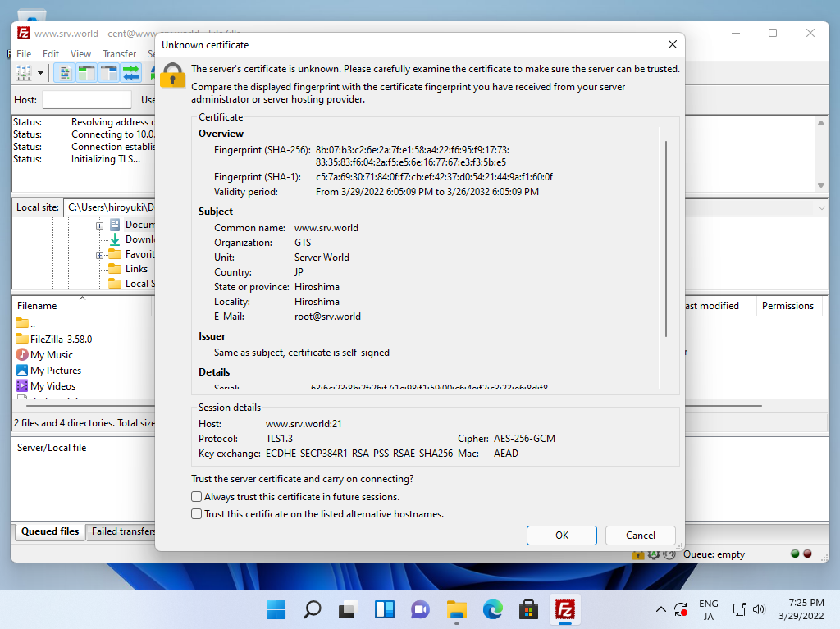Screen dimensions: 840x629
Task: Toggle remote directory tree display icon
Action: (108, 73)
